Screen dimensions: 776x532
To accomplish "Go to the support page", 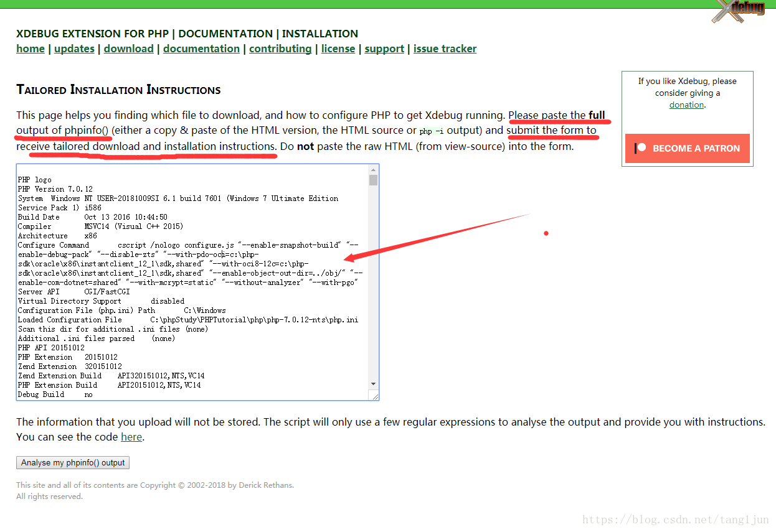I will pos(384,49).
